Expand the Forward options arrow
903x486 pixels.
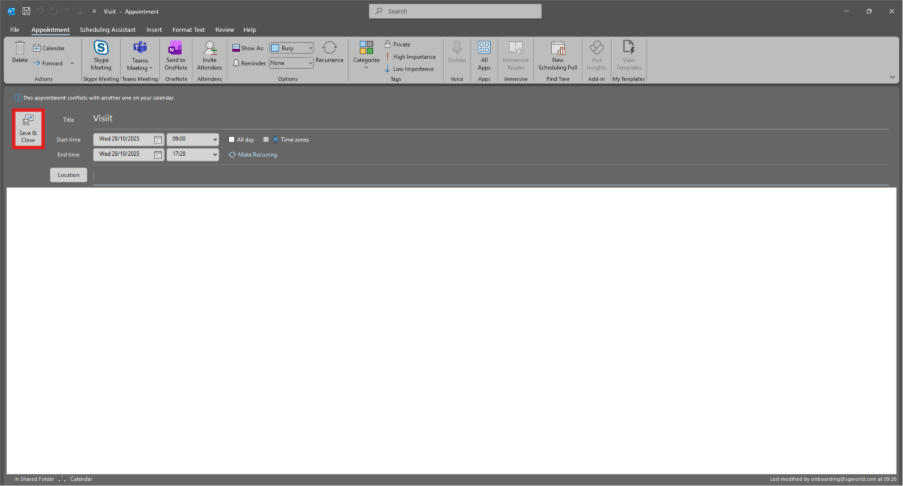pyautogui.click(x=72, y=63)
